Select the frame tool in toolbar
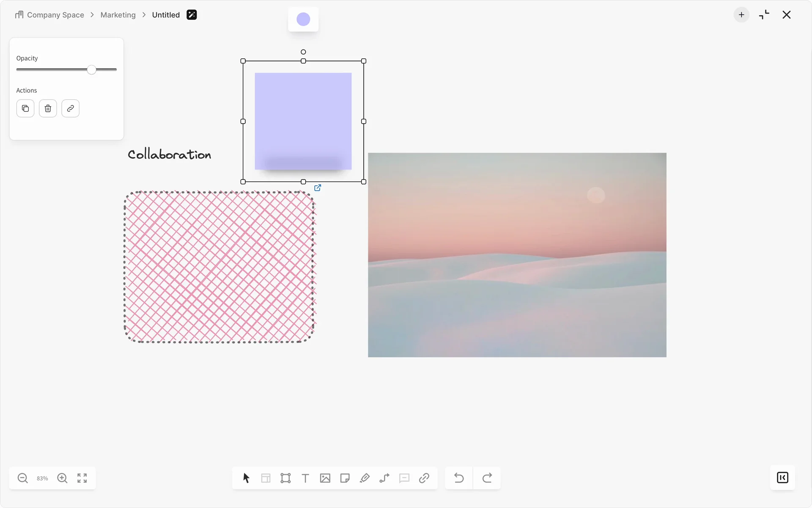 pyautogui.click(x=285, y=478)
